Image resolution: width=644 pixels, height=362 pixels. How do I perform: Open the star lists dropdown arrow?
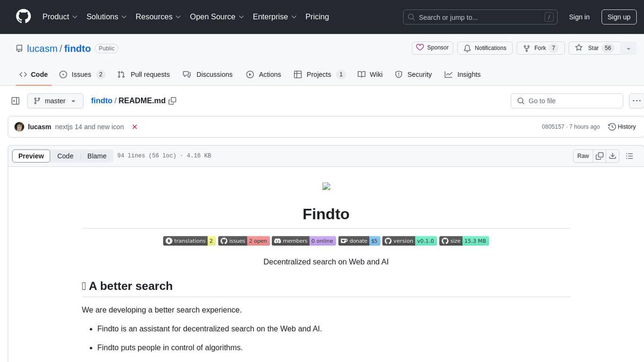628,48
